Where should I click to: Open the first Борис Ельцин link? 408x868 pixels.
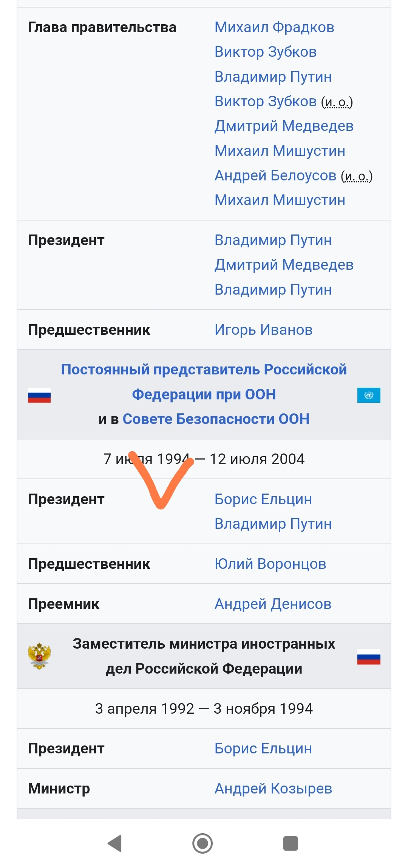(x=263, y=499)
